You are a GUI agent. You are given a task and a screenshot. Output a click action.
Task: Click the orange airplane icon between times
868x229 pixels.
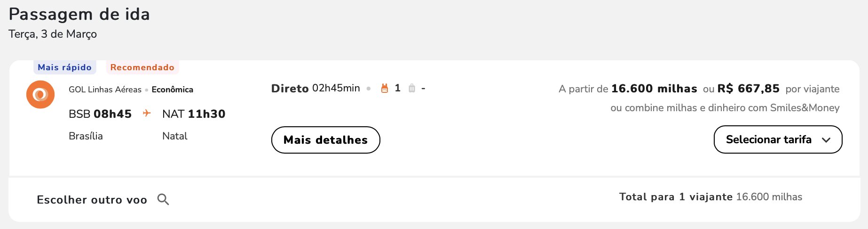coord(147,113)
